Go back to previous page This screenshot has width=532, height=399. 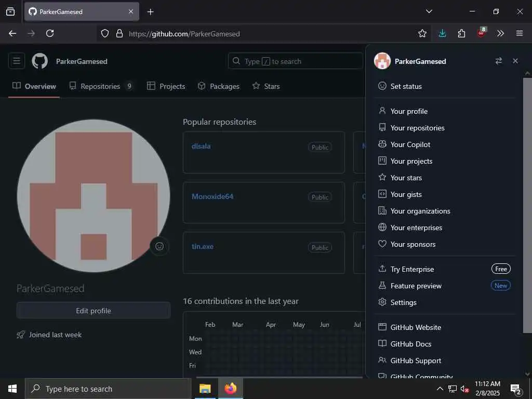point(12,33)
